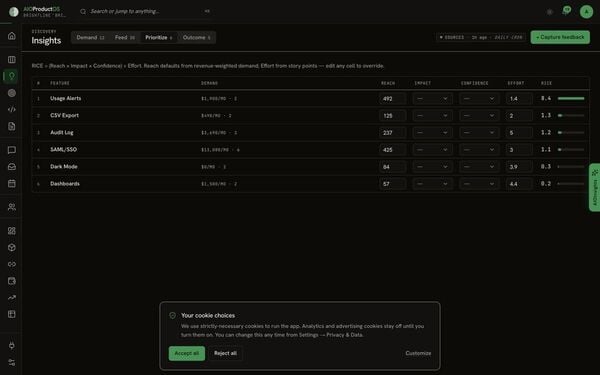Select the active lightbulb Insights sidebar icon
600x375 pixels.
tap(12, 76)
